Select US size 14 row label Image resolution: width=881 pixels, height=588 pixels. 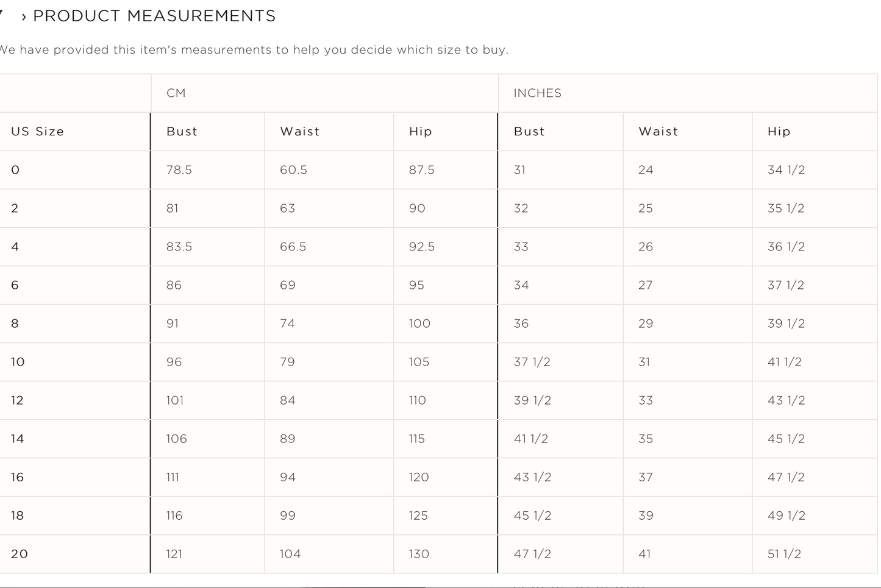(17, 439)
